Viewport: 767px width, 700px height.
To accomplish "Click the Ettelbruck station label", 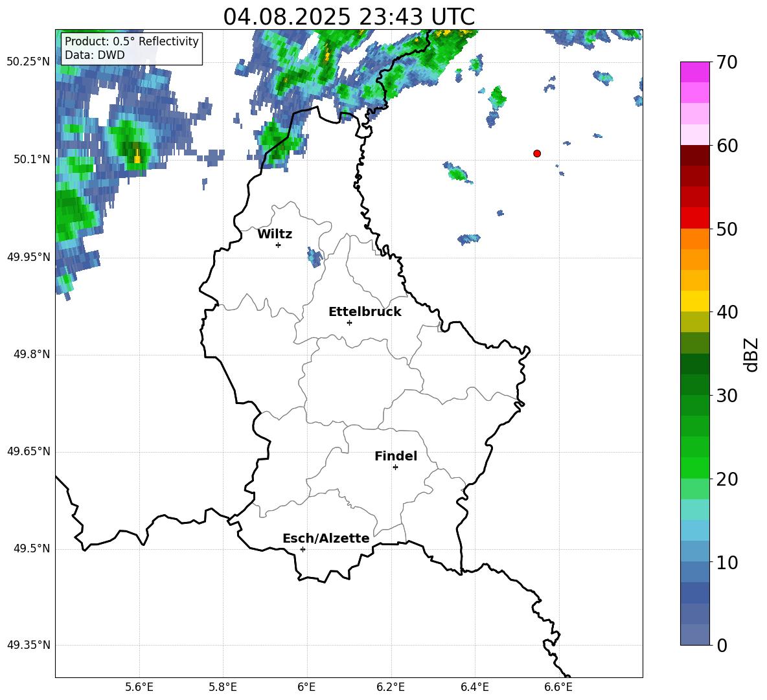I will click(x=365, y=312).
